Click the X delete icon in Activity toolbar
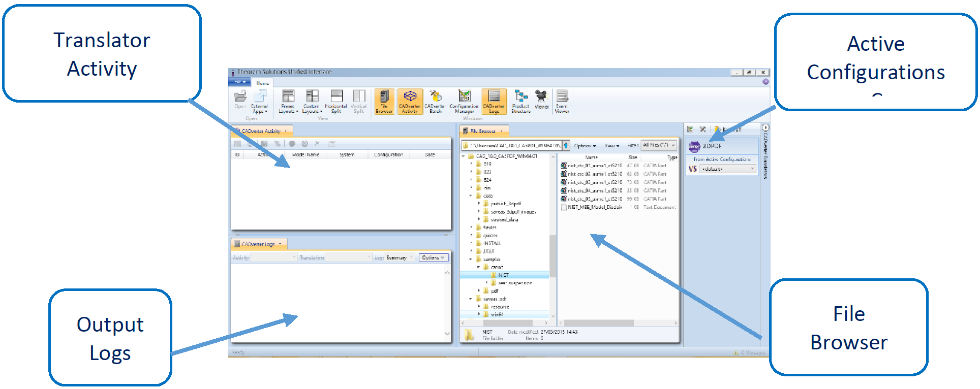980x389 pixels. [317, 144]
